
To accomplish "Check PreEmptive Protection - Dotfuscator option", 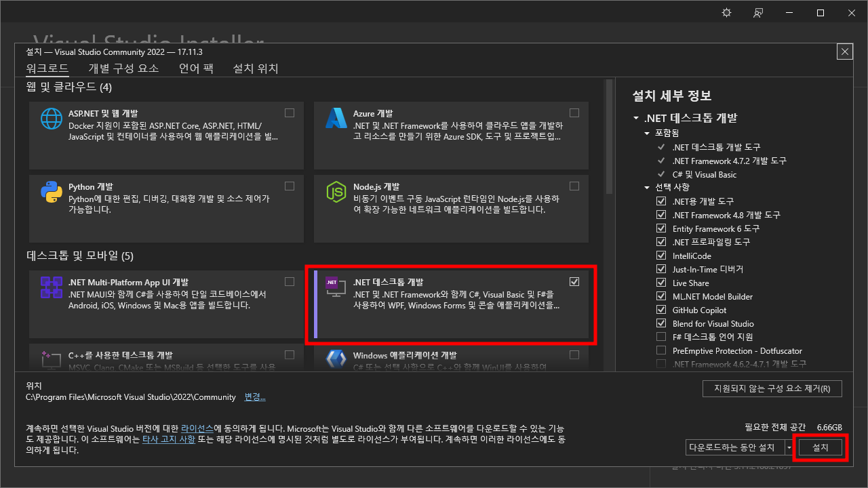I will [661, 350].
